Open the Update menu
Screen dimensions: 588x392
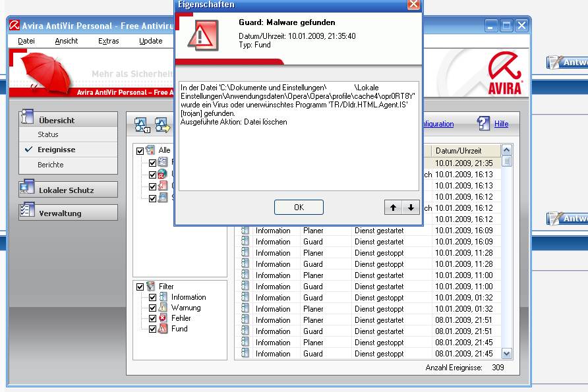pyautogui.click(x=151, y=41)
